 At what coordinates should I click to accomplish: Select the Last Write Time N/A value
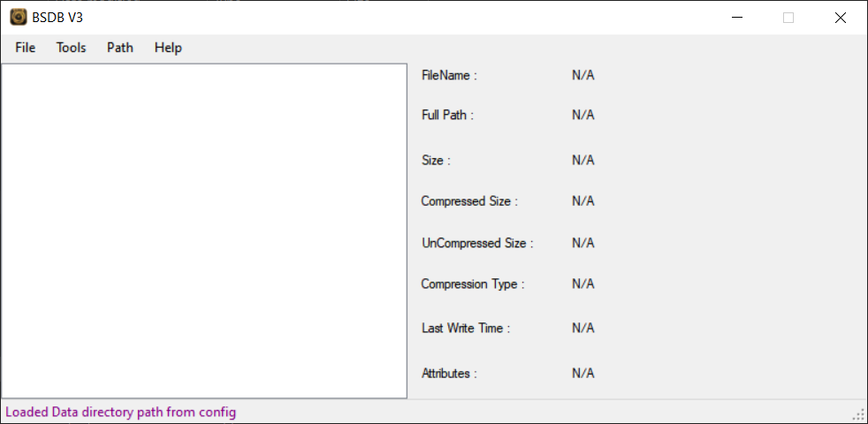pyautogui.click(x=582, y=329)
